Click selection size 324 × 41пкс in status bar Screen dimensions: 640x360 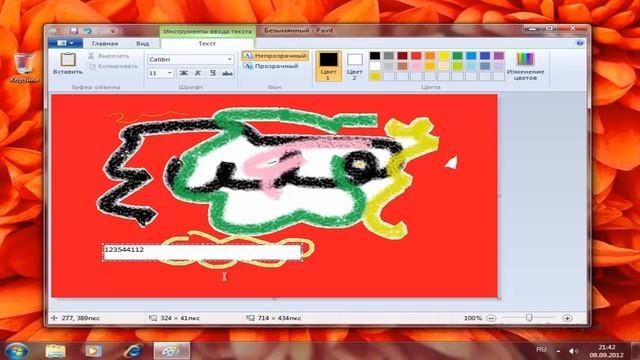pyautogui.click(x=180, y=318)
